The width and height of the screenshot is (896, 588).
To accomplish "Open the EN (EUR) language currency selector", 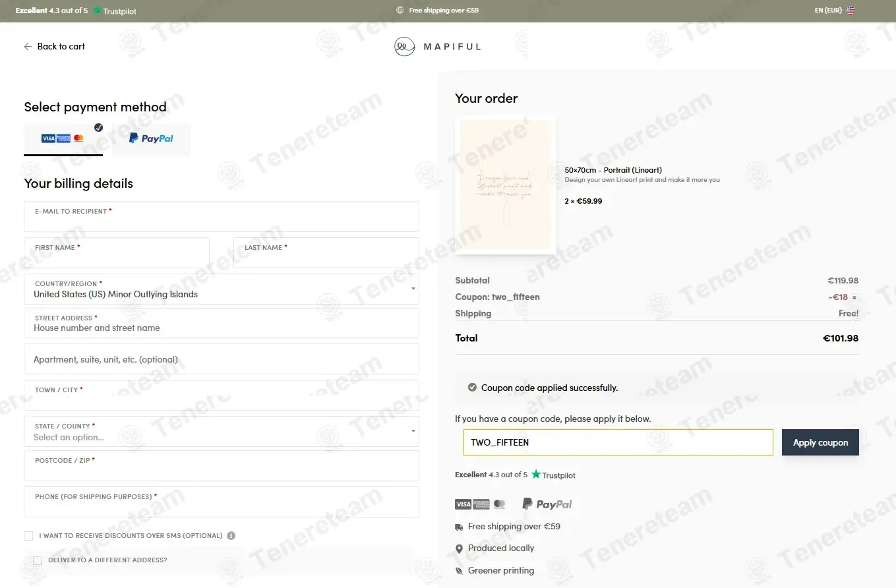I will tap(835, 11).
